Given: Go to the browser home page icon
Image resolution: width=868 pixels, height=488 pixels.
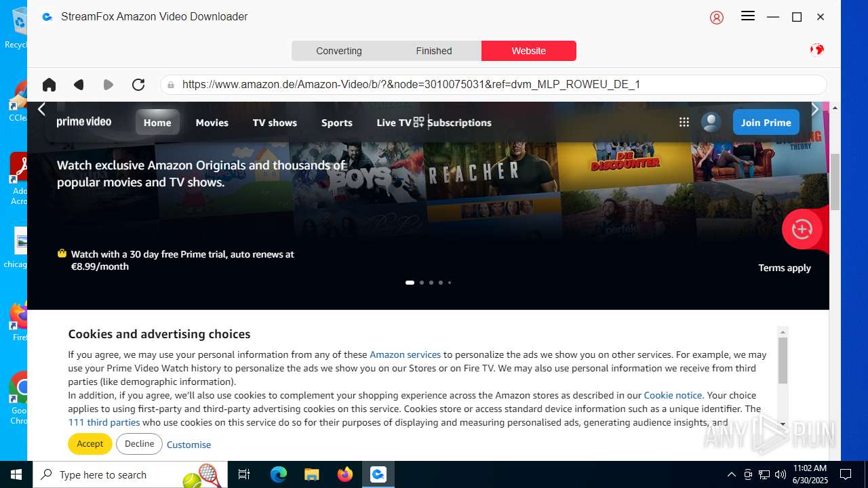Looking at the screenshot, I should click(49, 85).
